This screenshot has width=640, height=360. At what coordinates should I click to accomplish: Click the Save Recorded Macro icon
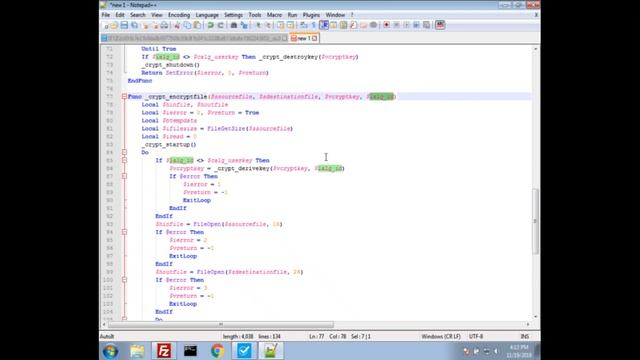click(426, 25)
